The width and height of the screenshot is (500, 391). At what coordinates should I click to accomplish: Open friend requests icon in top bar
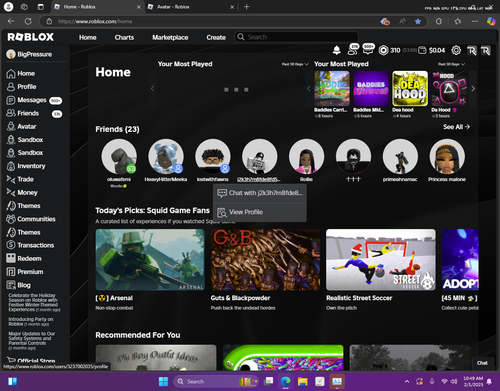pos(352,50)
